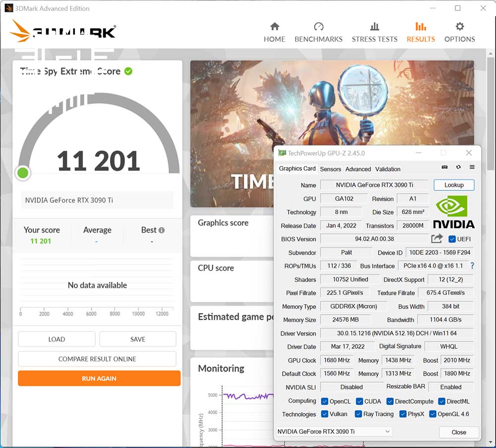Toggle the DirectCompute checkbox

point(390,401)
